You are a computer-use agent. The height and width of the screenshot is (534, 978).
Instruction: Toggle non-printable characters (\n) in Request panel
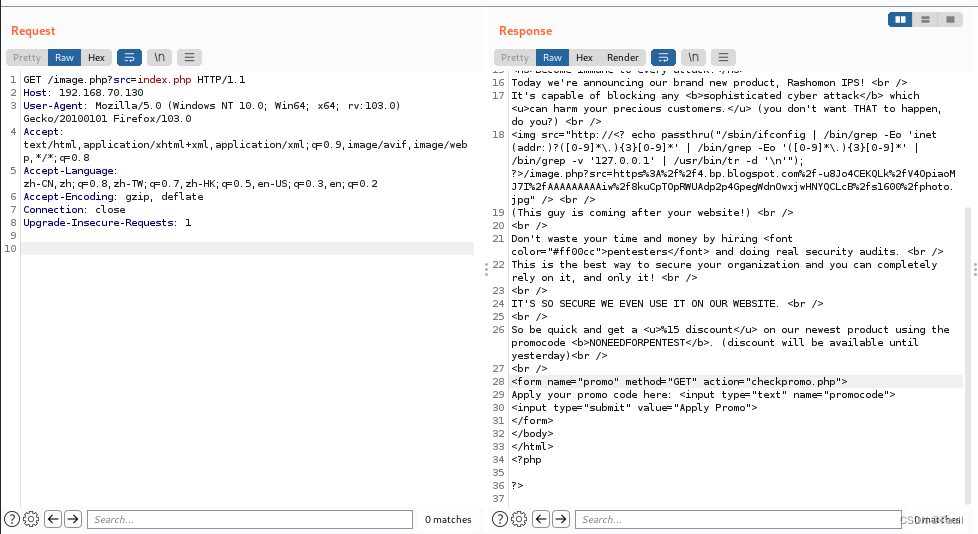159,58
